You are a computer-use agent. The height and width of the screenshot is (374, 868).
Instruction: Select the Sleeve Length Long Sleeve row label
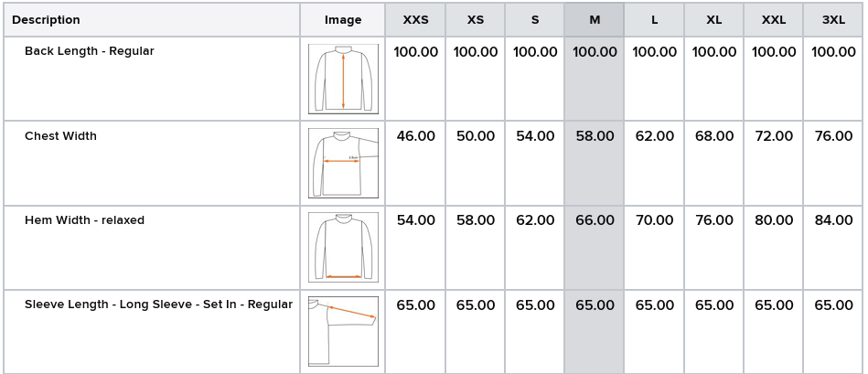coord(158,305)
